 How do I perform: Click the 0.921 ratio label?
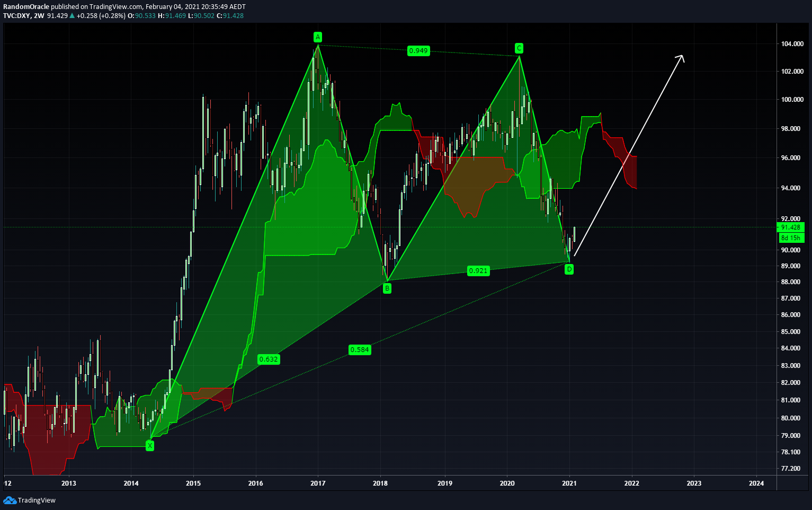(478, 271)
